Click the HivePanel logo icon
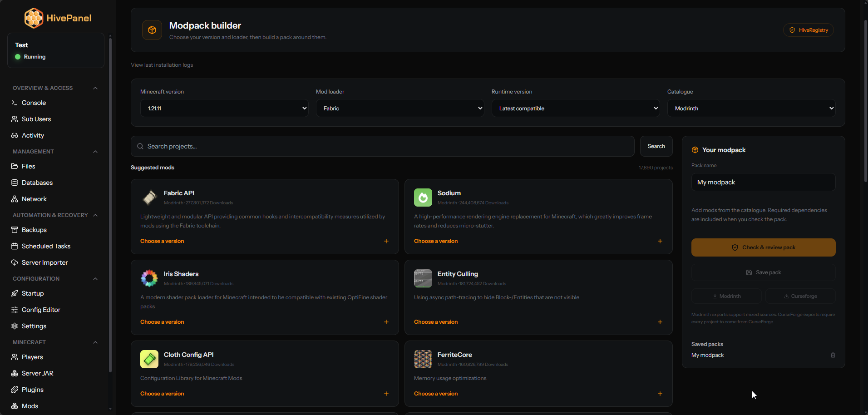The height and width of the screenshot is (415, 868). coord(34,18)
